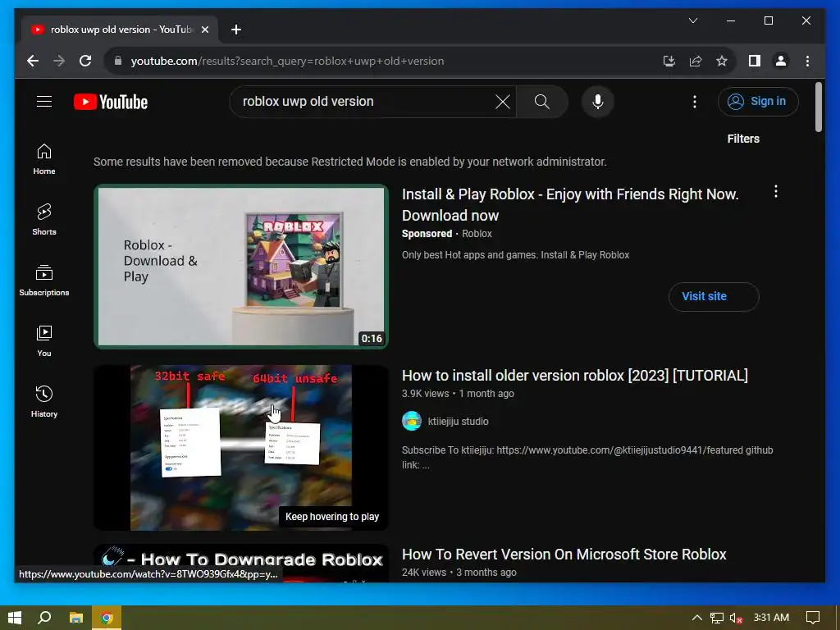Click '24K views • 3 months ago' text
840x630 pixels.
[x=459, y=573]
